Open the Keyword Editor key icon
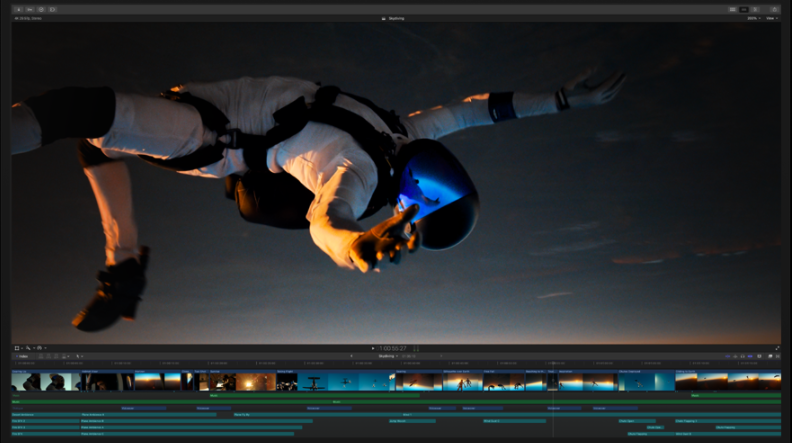The width and height of the screenshot is (792, 443). tap(30, 9)
